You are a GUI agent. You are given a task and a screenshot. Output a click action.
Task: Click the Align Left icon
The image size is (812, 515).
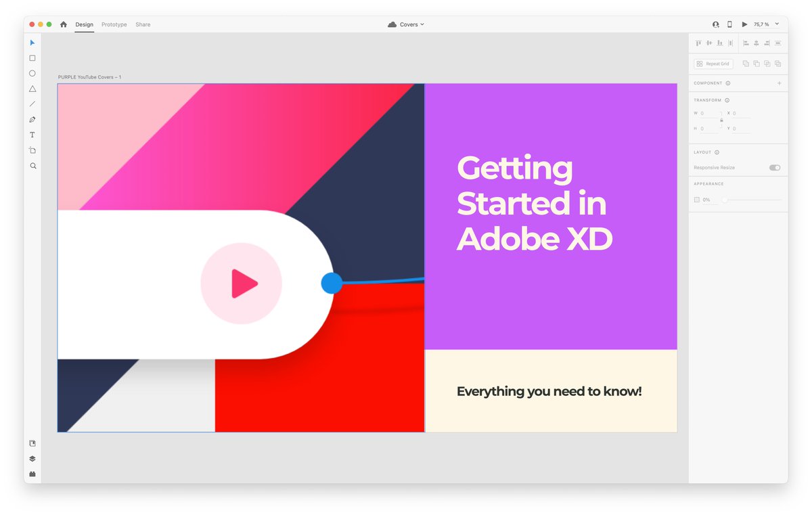point(746,43)
